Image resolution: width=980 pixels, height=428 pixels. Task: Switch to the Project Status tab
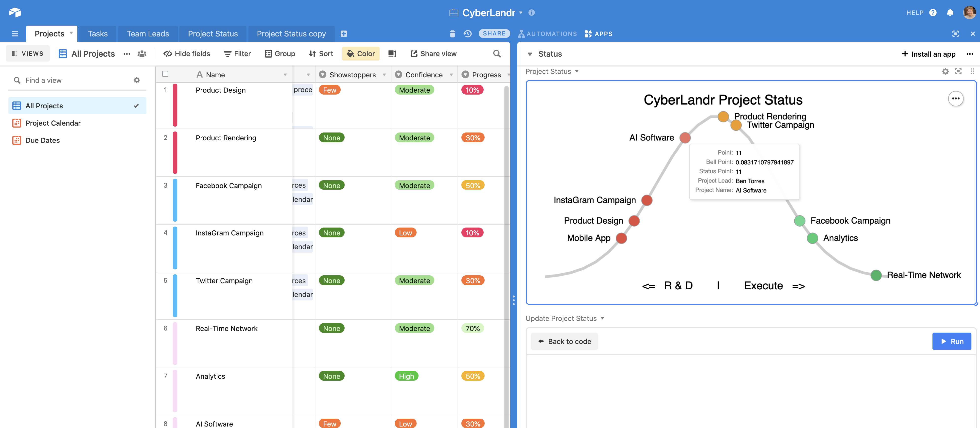point(213,34)
